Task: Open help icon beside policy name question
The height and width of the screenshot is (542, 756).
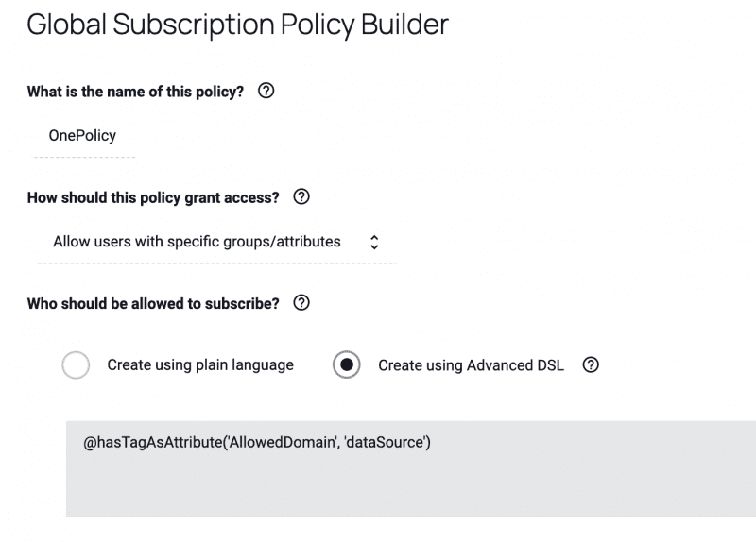Action: (x=266, y=91)
